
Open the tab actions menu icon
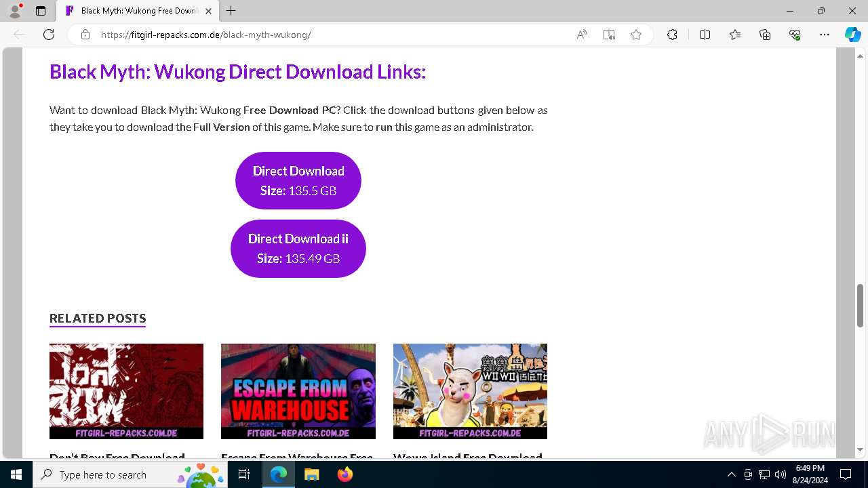(41, 11)
